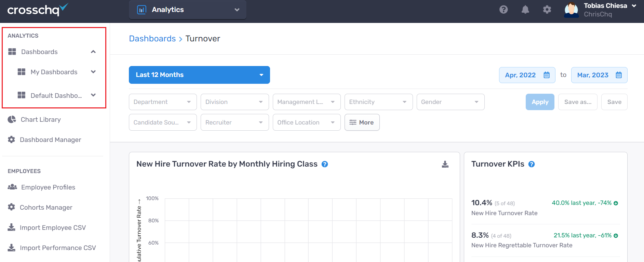This screenshot has width=644, height=262.
Task: Open the help question mark icon in header
Action: [x=504, y=10]
